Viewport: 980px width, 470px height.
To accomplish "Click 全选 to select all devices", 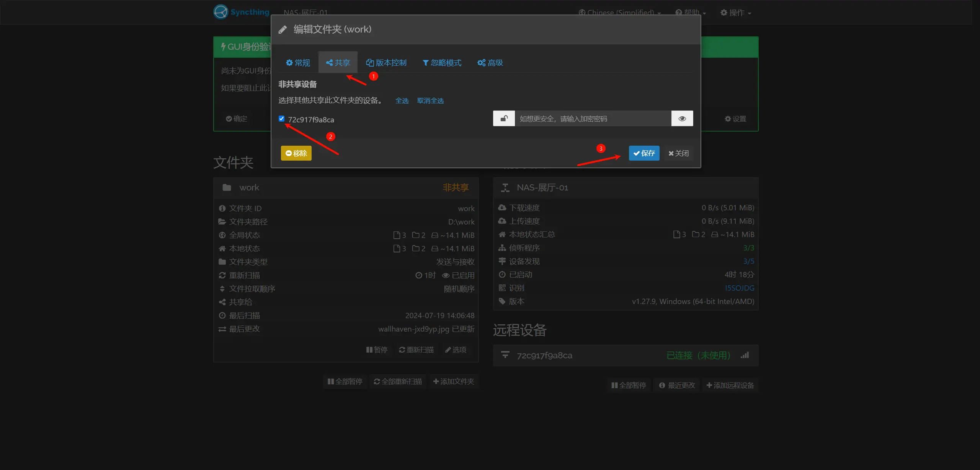I will [402, 101].
